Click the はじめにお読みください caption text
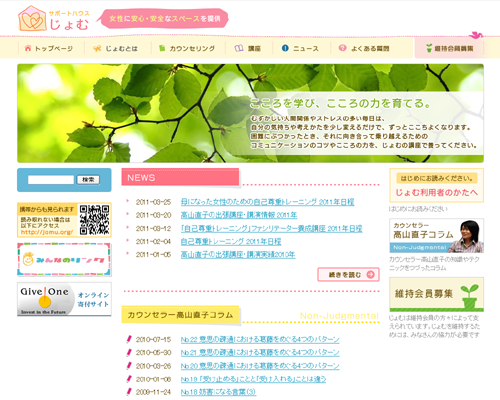500x400 pixels. tap(418, 209)
